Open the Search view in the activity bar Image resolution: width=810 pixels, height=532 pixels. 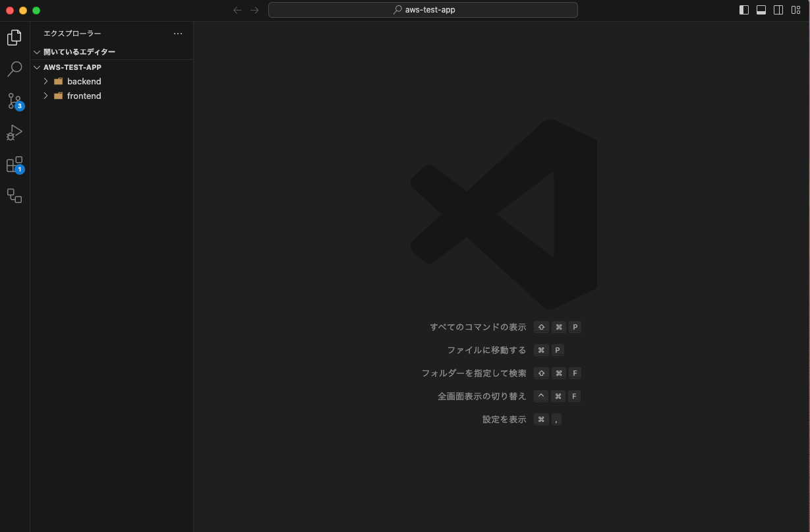coord(14,69)
